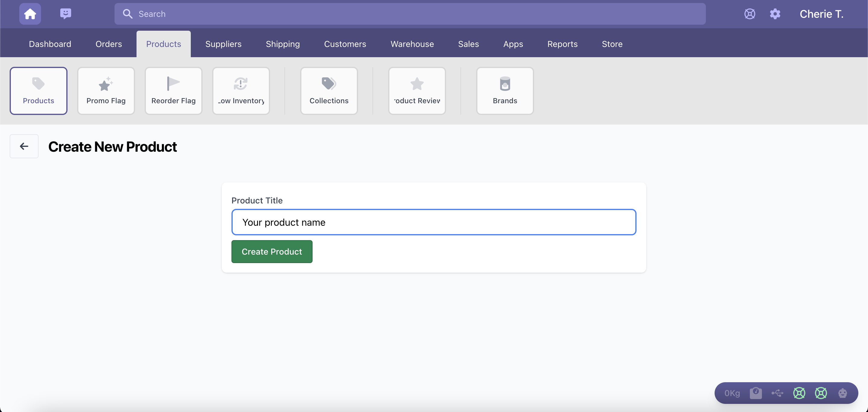868x412 pixels.
Task: Open the Warehouse tab
Action: 412,44
